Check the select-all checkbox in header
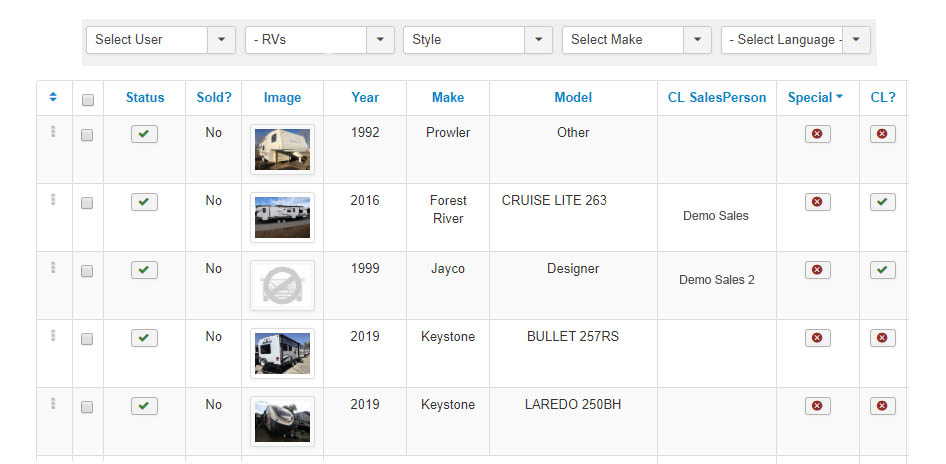 87,100
